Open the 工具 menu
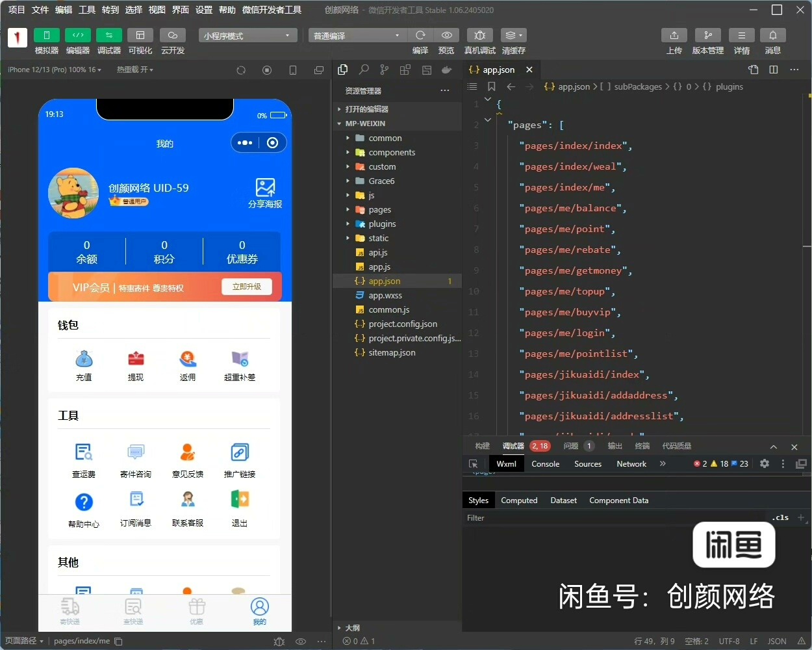 tap(87, 10)
